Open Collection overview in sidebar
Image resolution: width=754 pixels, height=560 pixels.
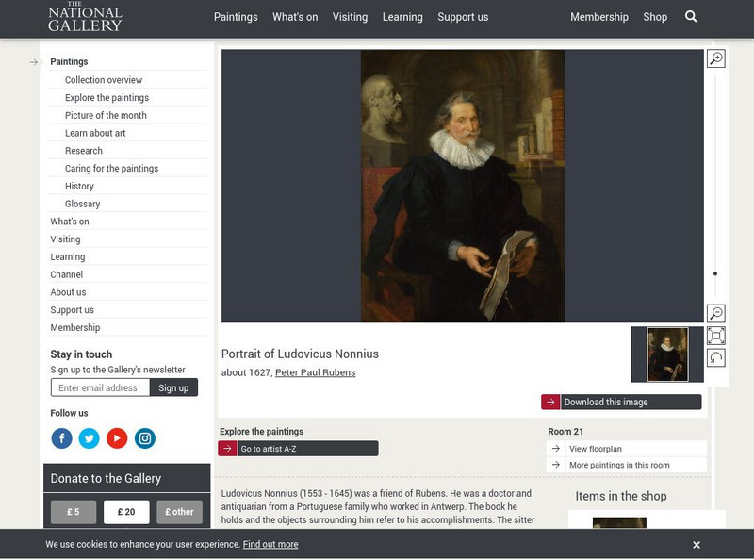pos(104,80)
